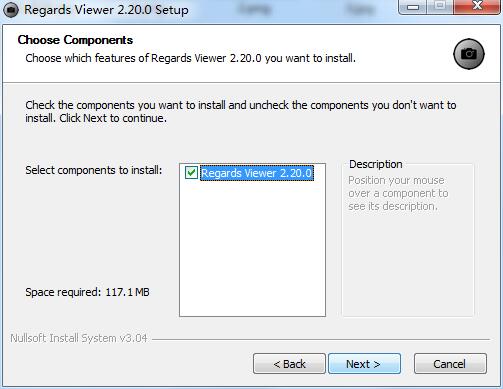Select the Regards Viewer 2.20.0 list entry
Image resolution: width=503 pixels, height=389 pixels.
[257, 173]
